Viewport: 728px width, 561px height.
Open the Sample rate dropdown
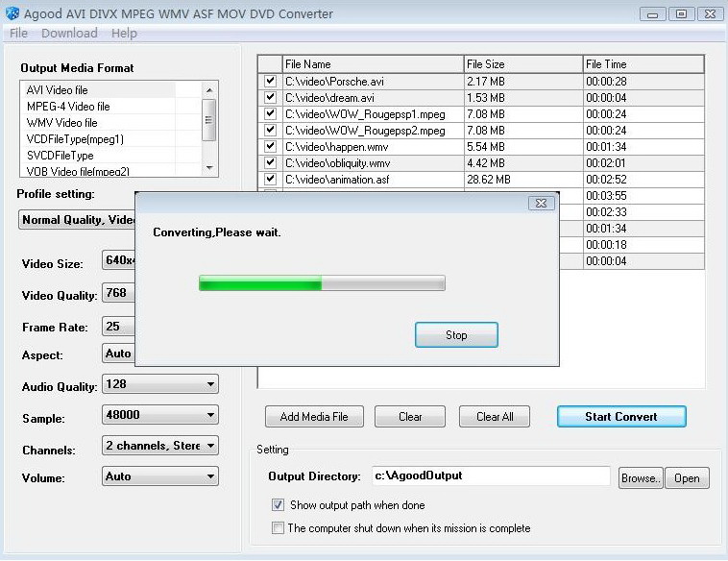coord(160,415)
